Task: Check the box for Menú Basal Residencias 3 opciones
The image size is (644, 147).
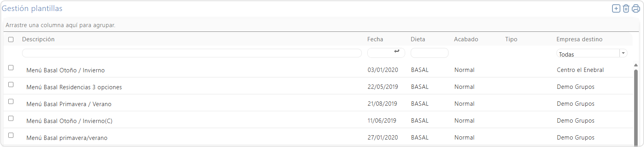Action: [11, 85]
